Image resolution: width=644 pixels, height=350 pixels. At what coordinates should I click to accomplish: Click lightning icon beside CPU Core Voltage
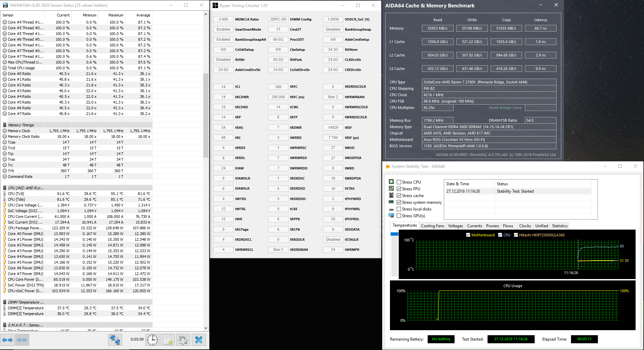pos(5,205)
